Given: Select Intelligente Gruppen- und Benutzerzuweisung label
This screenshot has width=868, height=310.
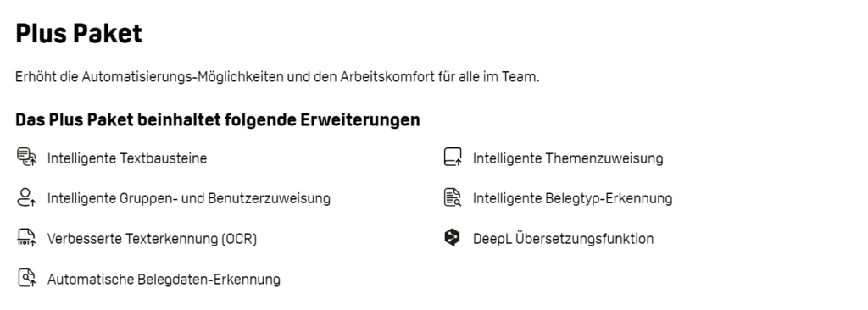Looking at the screenshot, I should (189, 198).
